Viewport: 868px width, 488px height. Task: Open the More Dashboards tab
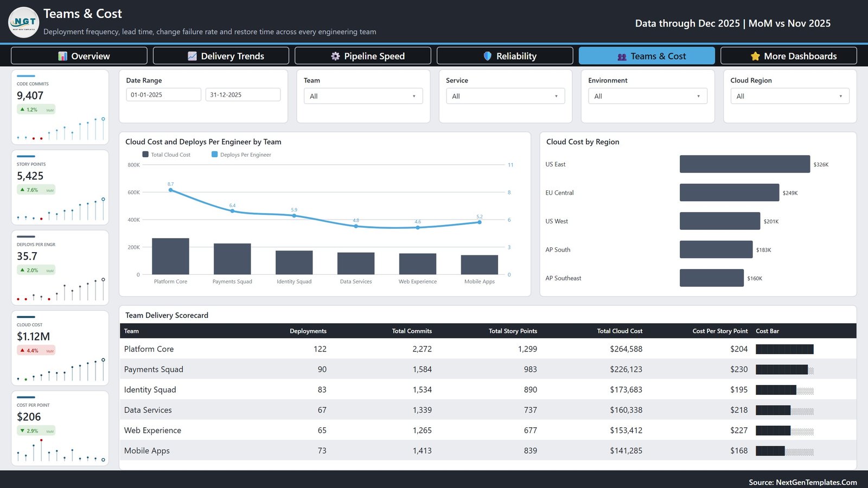tap(789, 56)
